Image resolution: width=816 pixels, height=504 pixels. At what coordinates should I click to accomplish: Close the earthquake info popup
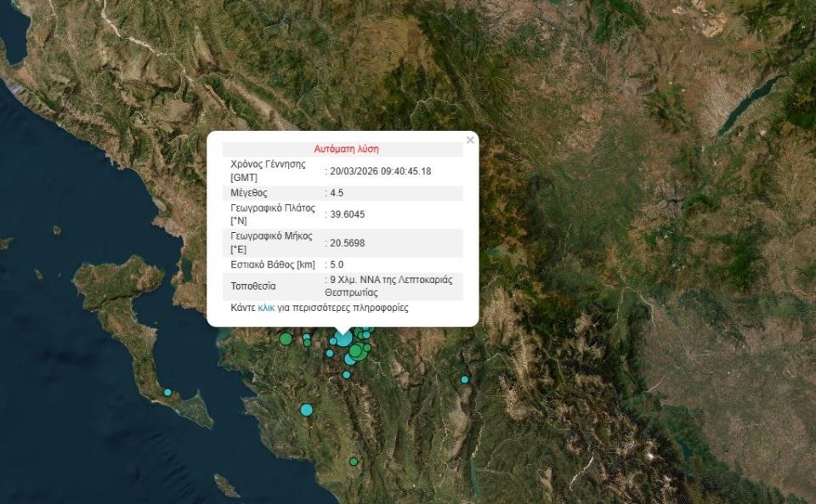point(470,140)
